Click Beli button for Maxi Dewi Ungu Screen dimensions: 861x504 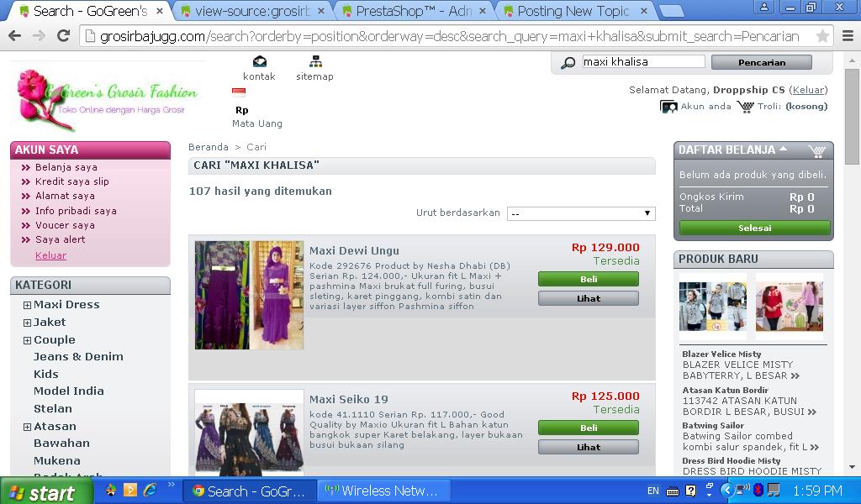pyautogui.click(x=589, y=279)
